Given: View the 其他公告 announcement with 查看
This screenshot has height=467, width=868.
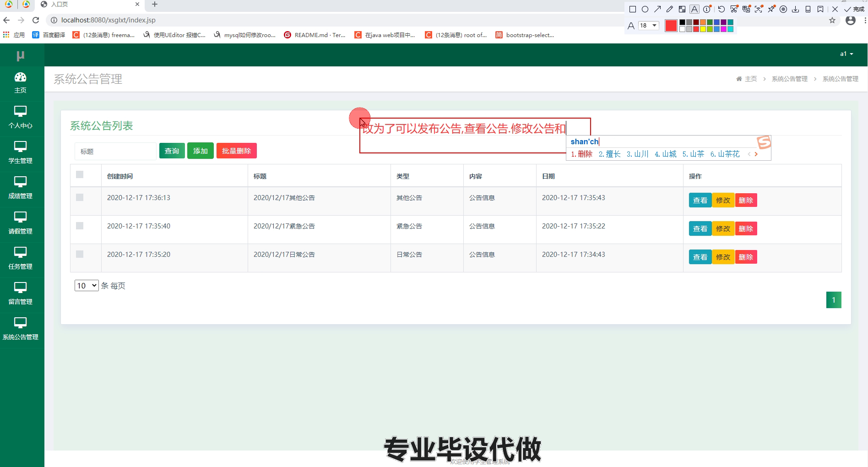Looking at the screenshot, I should tap(700, 201).
